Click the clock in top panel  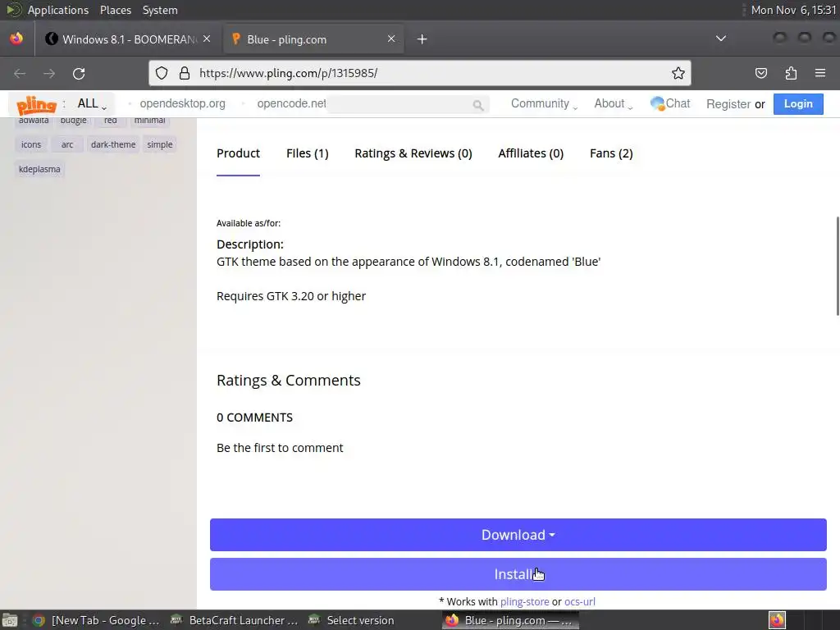[x=793, y=10]
